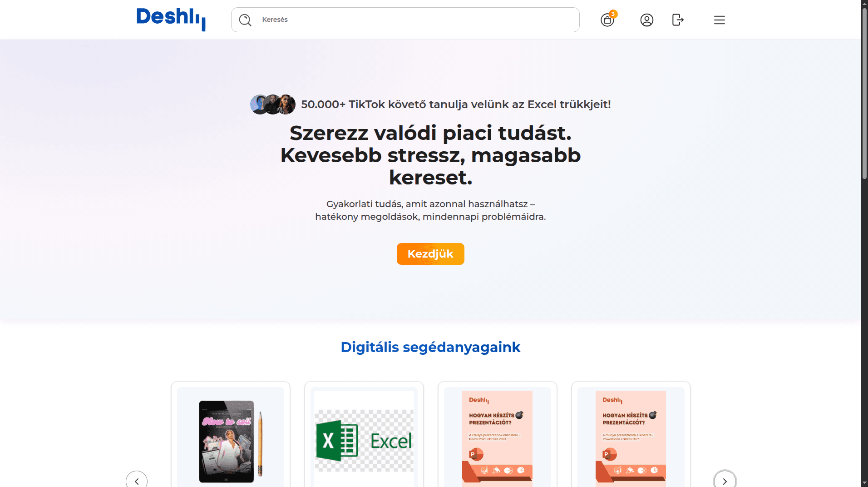Select the first presentation ebook card
868x487 pixels.
pos(498,436)
